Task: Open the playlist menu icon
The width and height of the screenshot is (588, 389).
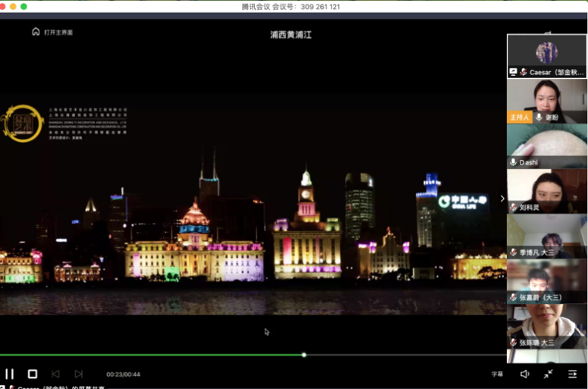Action: click(572, 374)
